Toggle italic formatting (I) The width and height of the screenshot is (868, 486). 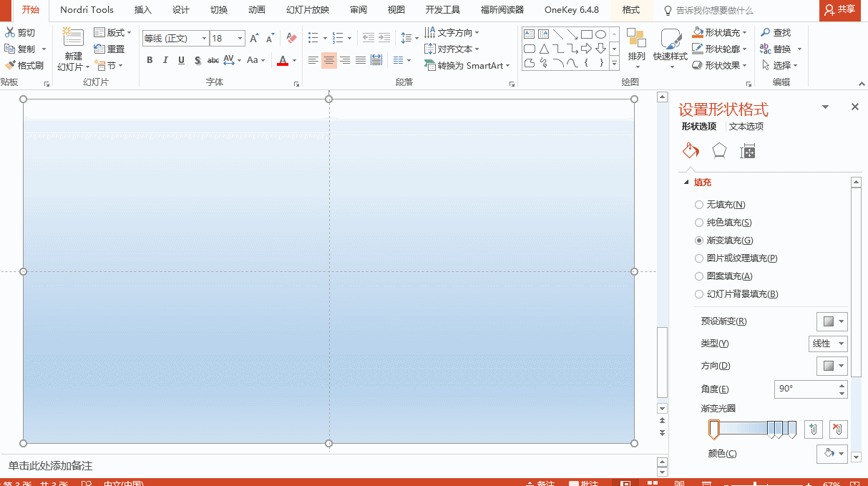click(165, 60)
